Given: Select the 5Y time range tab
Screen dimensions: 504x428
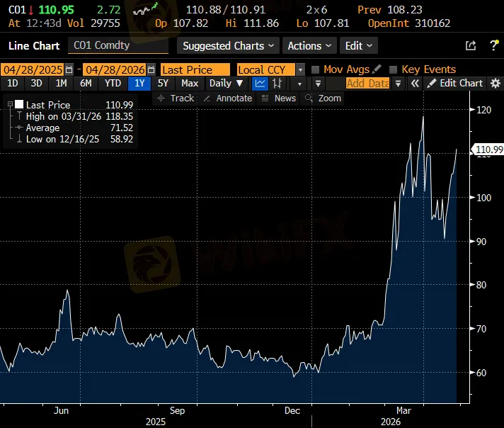Looking at the screenshot, I should [x=163, y=84].
